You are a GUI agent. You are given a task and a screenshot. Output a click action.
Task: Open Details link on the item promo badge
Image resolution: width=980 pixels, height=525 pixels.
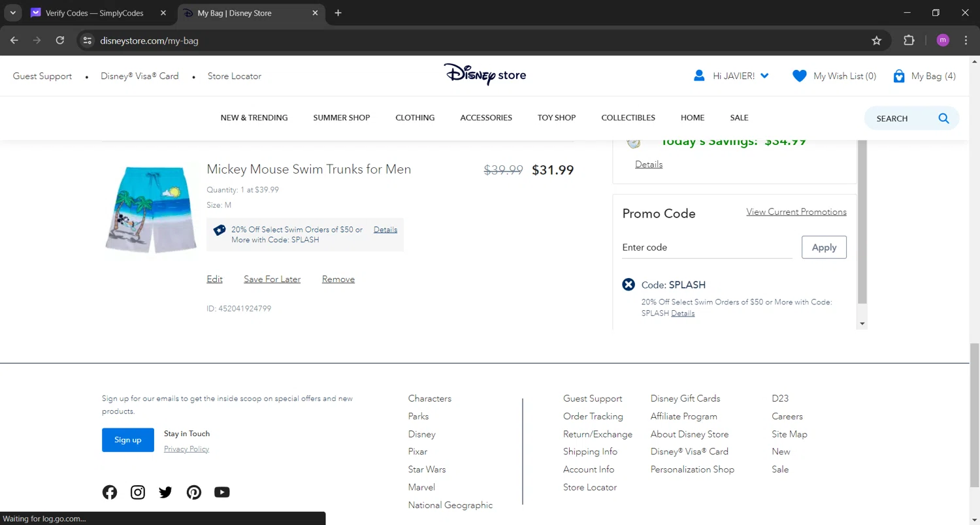click(x=385, y=230)
